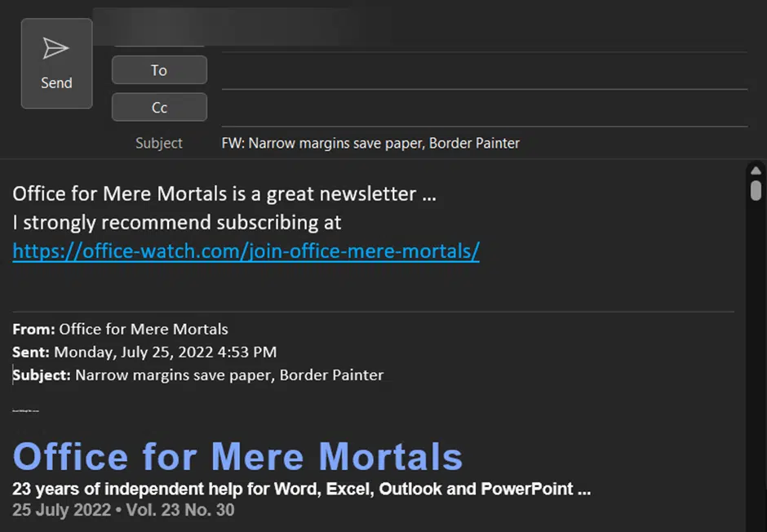Image resolution: width=767 pixels, height=532 pixels.
Task: Click the 'Subject' field label
Action: (x=159, y=144)
